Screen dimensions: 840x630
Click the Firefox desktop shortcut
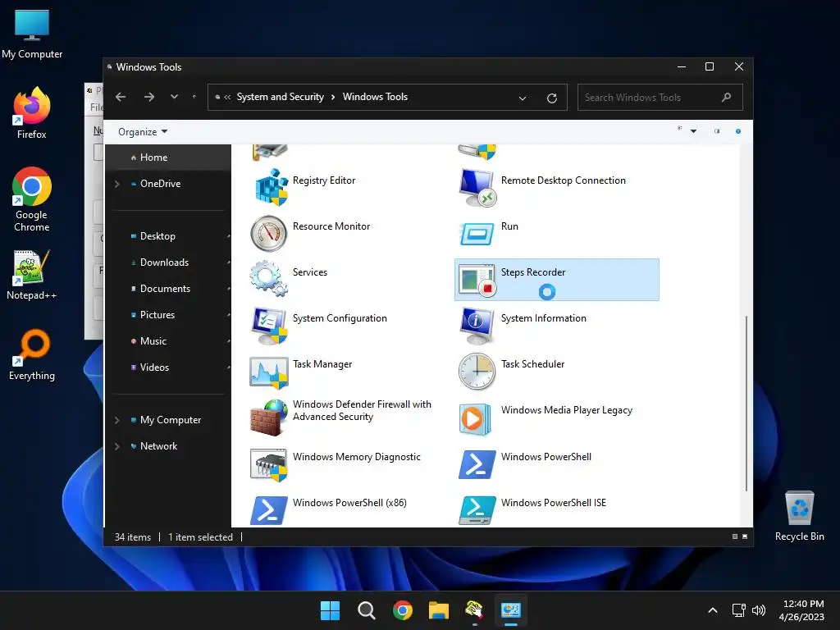click(x=32, y=113)
